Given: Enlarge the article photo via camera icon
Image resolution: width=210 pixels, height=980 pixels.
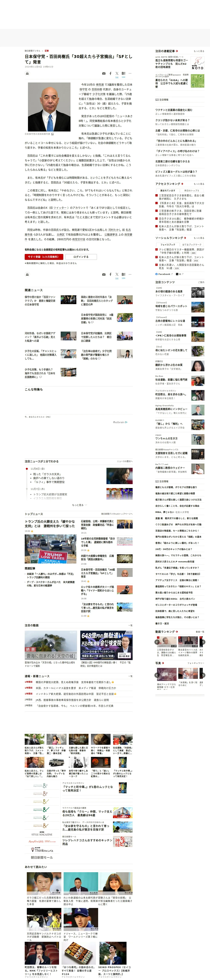Looking at the screenshot, I should click(x=53, y=134).
